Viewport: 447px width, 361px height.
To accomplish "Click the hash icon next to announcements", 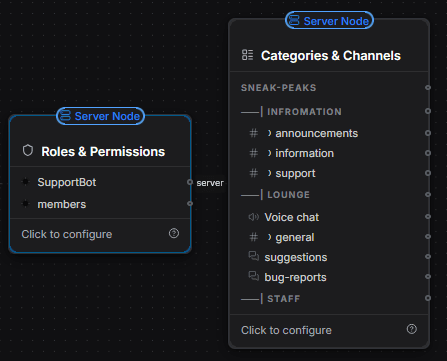I will (254, 133).
